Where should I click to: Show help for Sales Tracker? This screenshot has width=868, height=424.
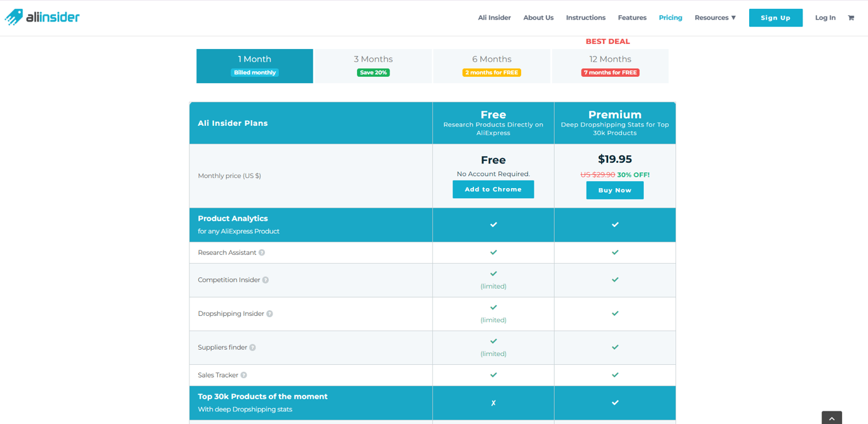243,375
